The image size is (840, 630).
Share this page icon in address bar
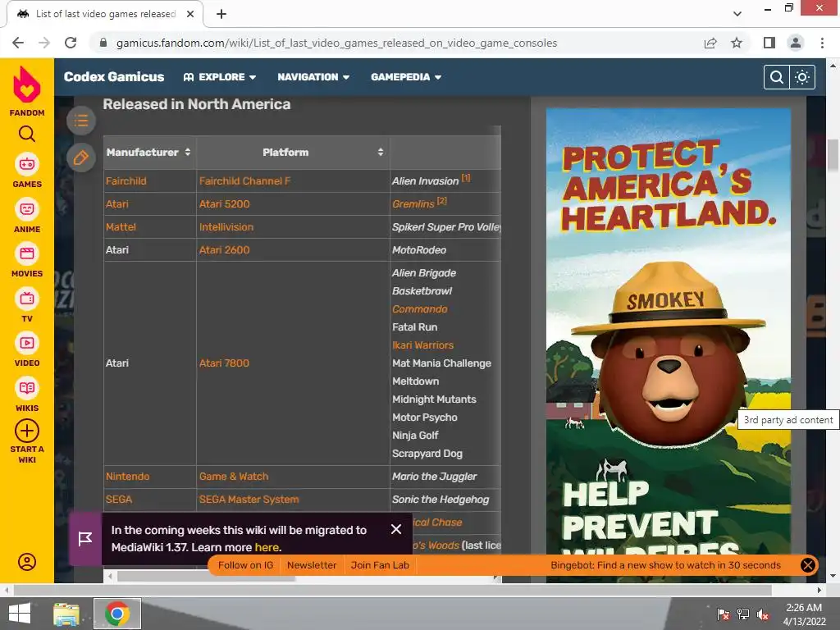click(710, 43)
